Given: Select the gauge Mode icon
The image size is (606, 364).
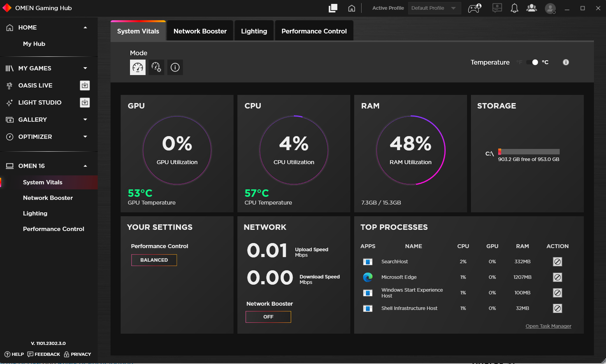Looking at the screenshot, I should pos(138,67).
